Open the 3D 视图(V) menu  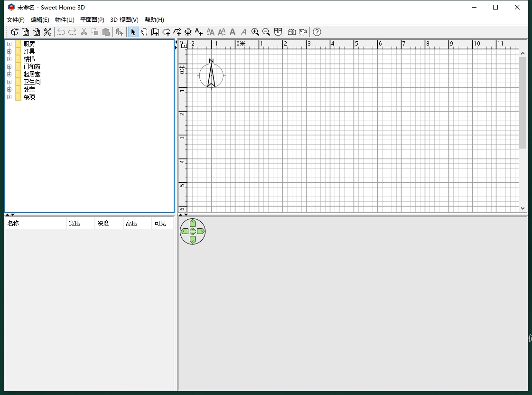(124, 19)
